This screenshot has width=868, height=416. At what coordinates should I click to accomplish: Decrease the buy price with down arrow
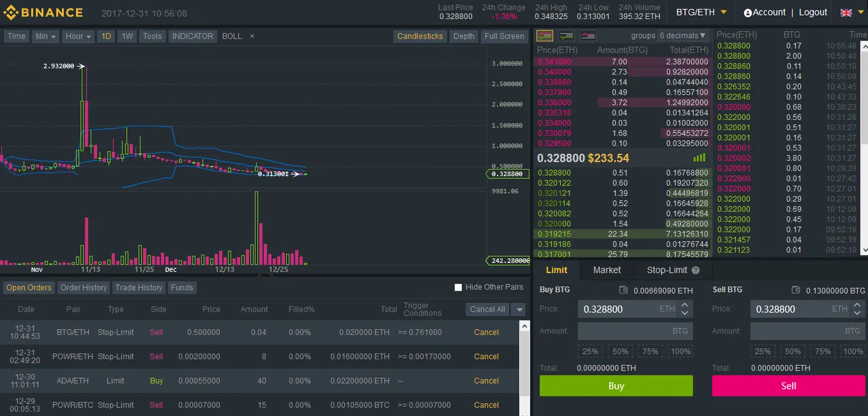tap(685, 313)
